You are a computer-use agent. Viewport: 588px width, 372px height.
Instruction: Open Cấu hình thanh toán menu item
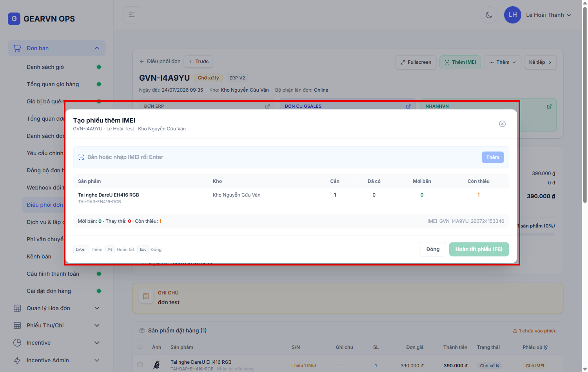53,274
